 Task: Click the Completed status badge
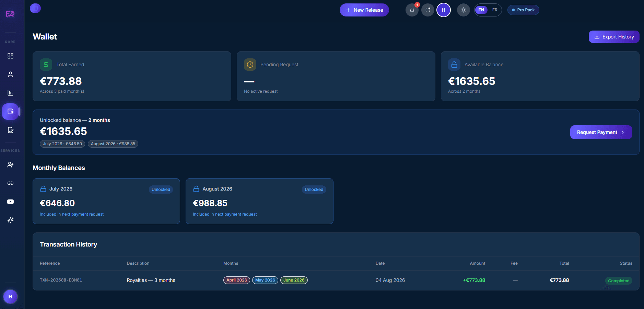[x=619, y=281]
